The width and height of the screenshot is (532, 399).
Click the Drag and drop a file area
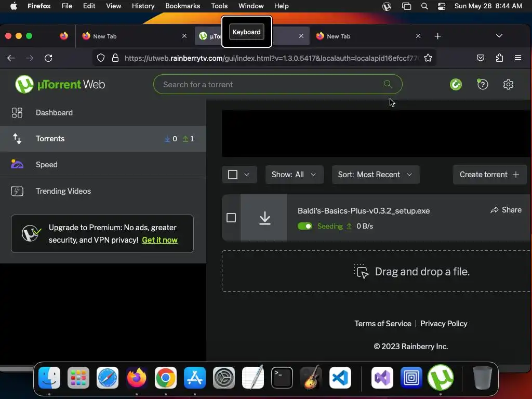[x=377, y=271]
